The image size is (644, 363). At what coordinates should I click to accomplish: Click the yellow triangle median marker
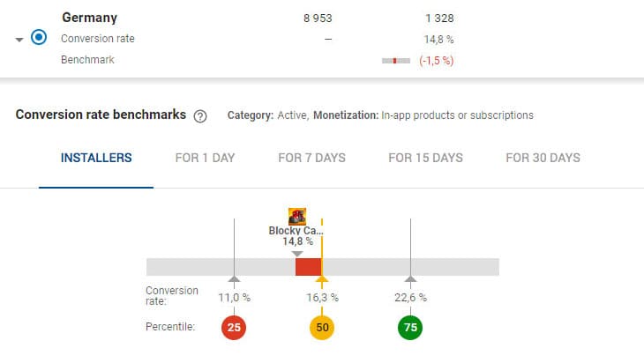click(x=322, y=281)
